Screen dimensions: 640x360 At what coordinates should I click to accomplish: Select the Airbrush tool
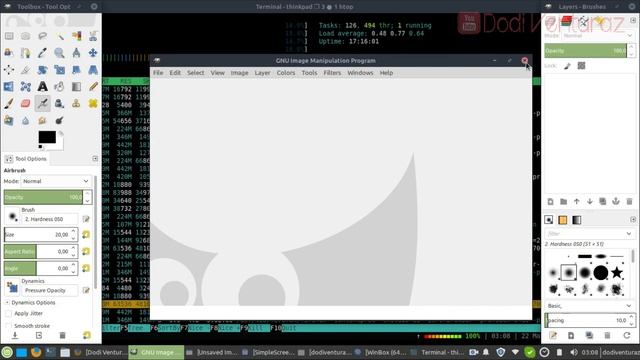42,103
